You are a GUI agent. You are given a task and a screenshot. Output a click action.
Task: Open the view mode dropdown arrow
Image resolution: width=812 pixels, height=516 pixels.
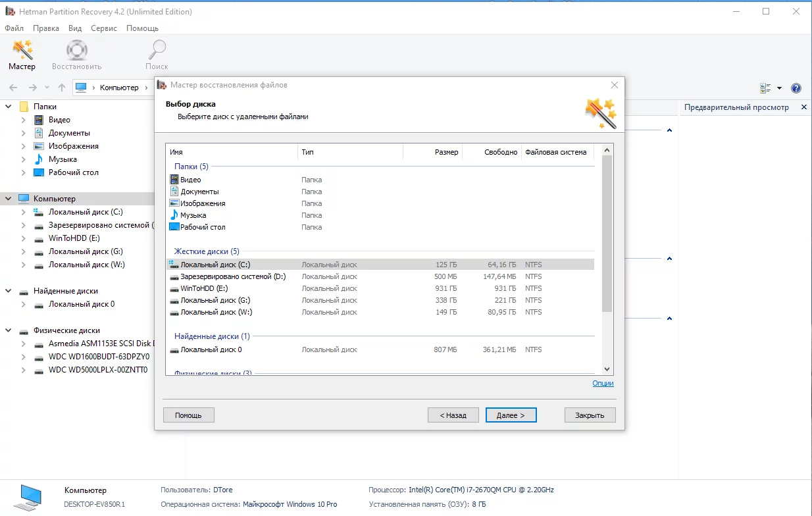click(779, 88)
